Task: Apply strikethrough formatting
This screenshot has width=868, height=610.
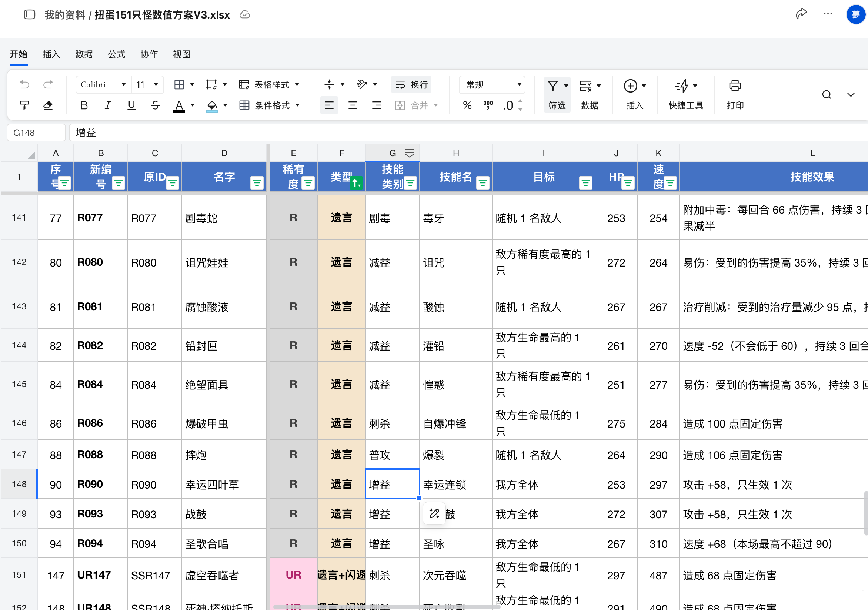Action: (x=155, y=105)
